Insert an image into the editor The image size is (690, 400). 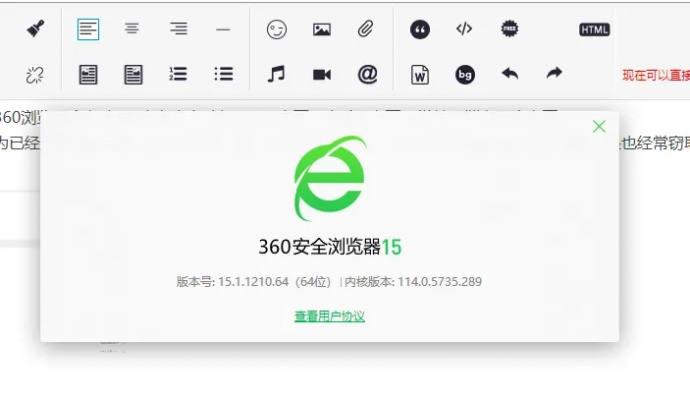coord(321,30)
